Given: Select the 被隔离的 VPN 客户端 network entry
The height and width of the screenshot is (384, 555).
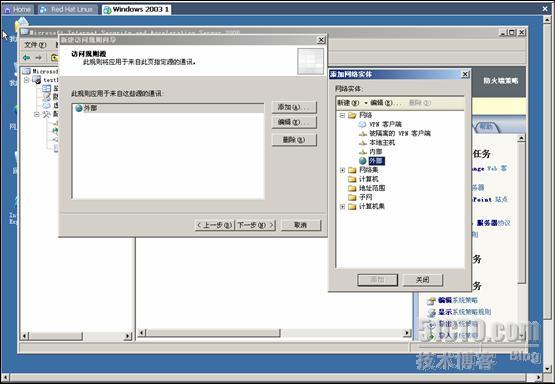Looking at the screenshot, I should click(400, 133).
